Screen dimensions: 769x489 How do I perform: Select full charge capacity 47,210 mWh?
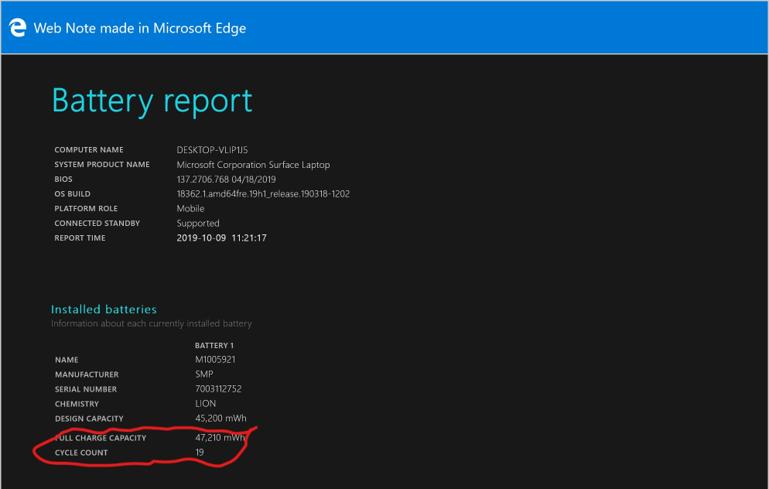pos(221,438)
